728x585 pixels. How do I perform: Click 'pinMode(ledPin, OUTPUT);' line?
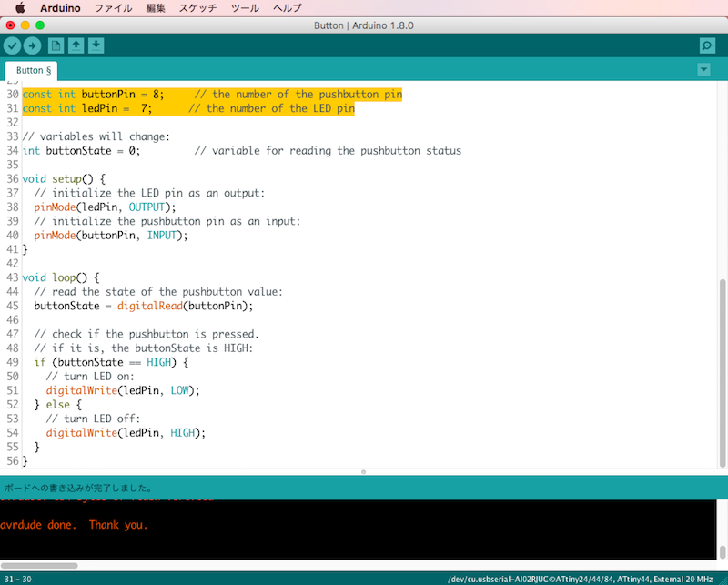[x=105, y=207]
